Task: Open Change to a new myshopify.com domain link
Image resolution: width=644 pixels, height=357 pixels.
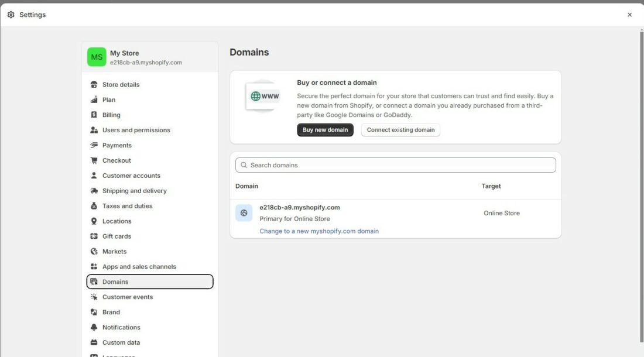Action: [x=320, y=231]
